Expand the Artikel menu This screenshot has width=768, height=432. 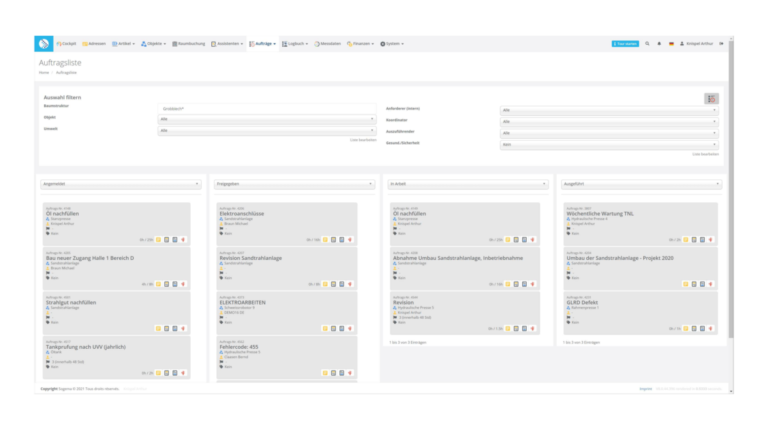click(x=123, y=44)
